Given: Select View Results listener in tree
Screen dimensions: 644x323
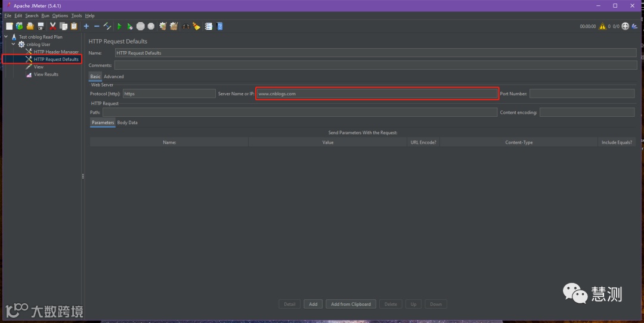Looking at the screenshot, I should (x=46, y=74).
